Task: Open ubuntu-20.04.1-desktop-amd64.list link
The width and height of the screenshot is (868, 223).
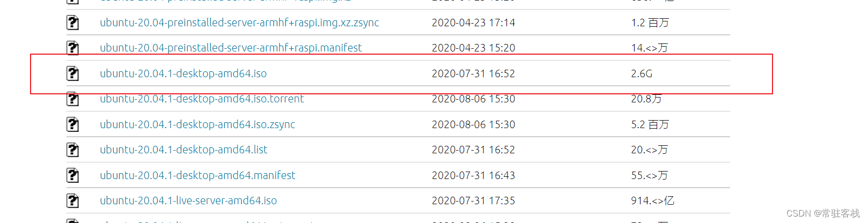Action: (x=183, y=150)
